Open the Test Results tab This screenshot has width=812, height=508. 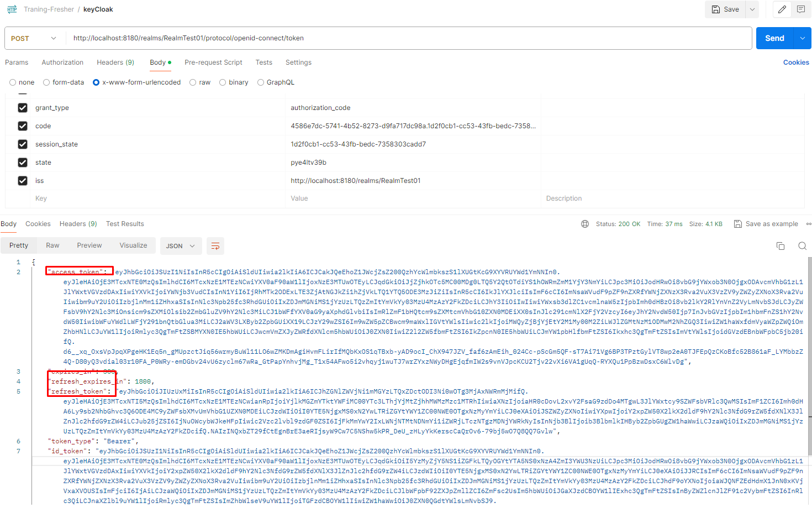pos(125,224)
